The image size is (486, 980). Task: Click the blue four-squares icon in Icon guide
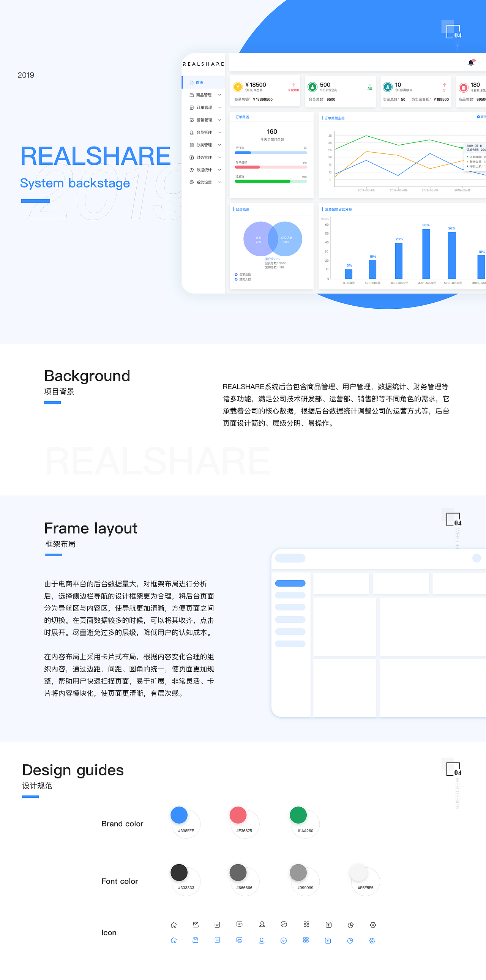pos(306,940)
